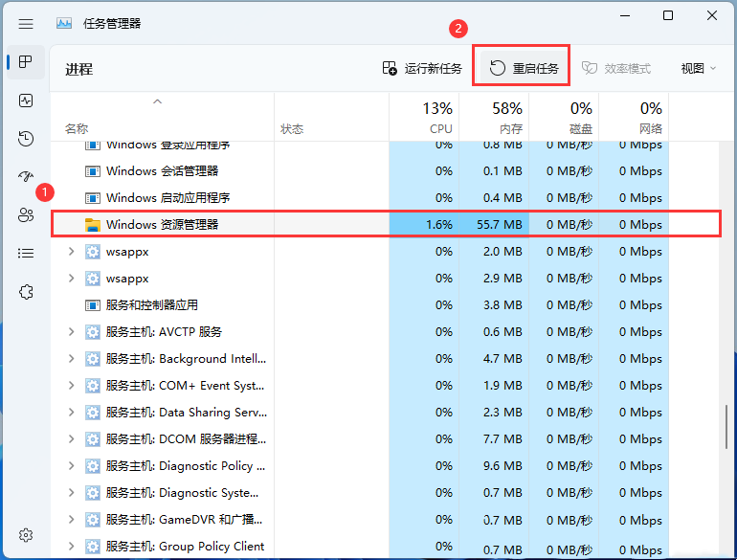Viewport: 737px width, 560px height.
Task: Click gear icon of AVCTP 服务 row
Action: 93,332
